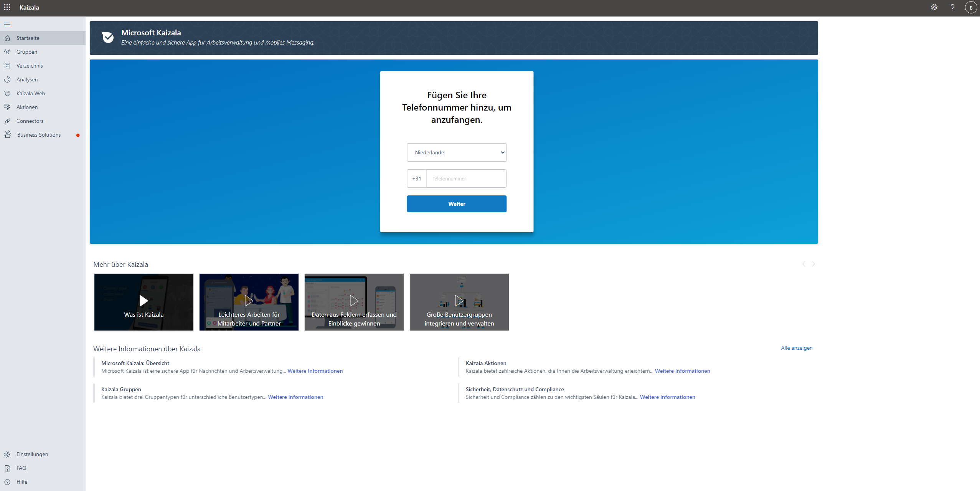The width and height of the screenshot is (980, 491).
Task: Open settings gear in top bar
Action: [934, 7]
